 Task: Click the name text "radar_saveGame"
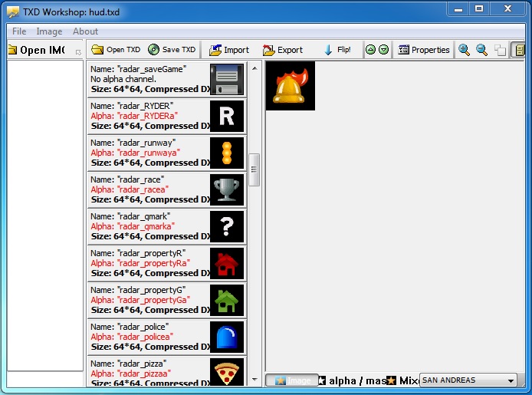coord(152,69)
